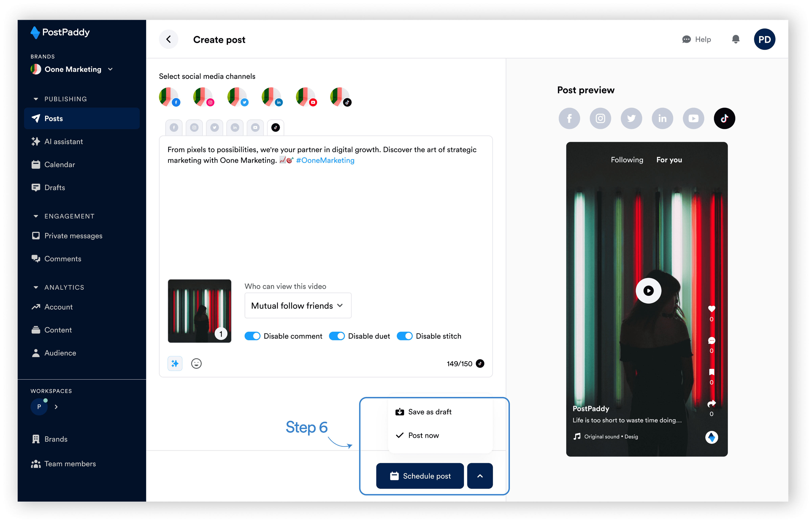812x523 pixels.
Task: Click the uploaded video thumbnail
Action: (199, 311)
